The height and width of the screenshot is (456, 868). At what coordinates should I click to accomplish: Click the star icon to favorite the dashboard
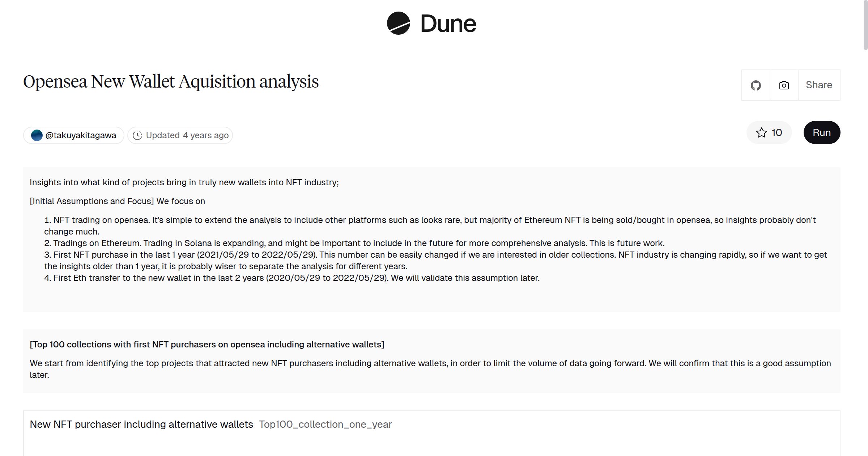[x=762, y=133]
